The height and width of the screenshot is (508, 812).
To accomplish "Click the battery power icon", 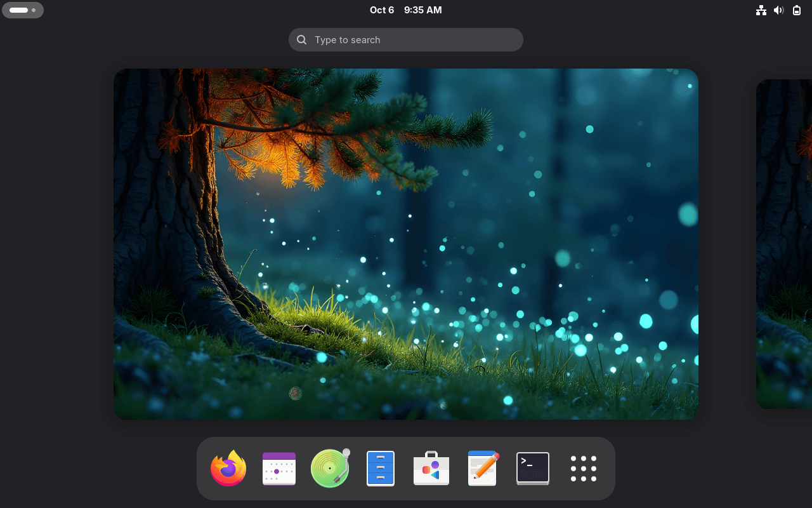I will click(797, 10).
